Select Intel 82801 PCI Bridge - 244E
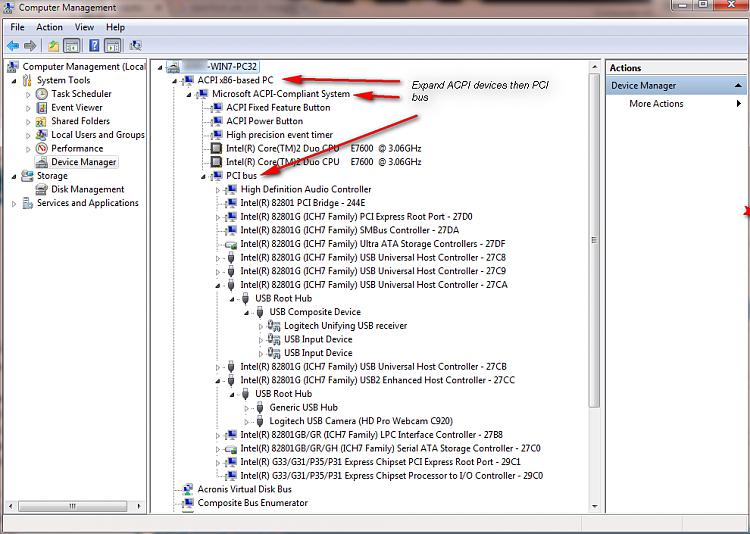The image size is (750, 534). pos(303,203)
